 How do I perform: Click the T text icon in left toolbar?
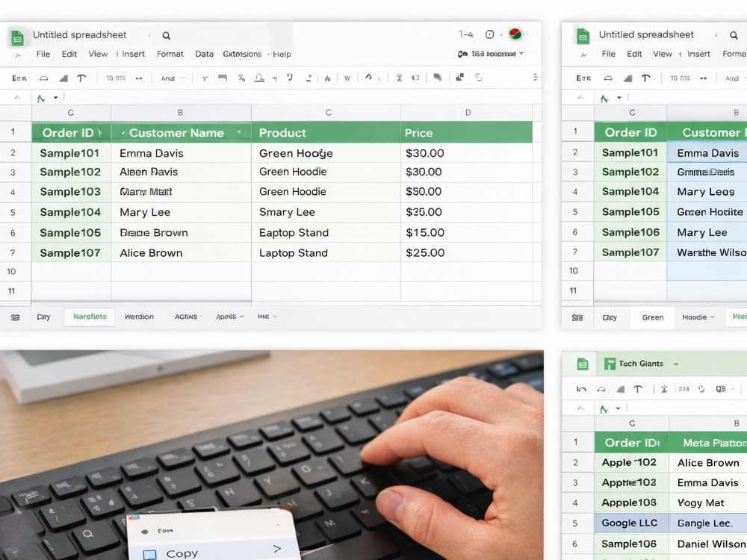[81, 78]
